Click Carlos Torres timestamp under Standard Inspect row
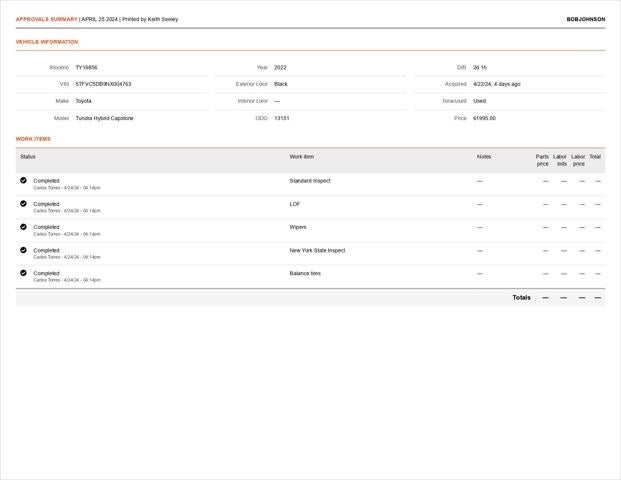Image resolution: width=621 pixels, height=480 pixels. coord(67,188)
